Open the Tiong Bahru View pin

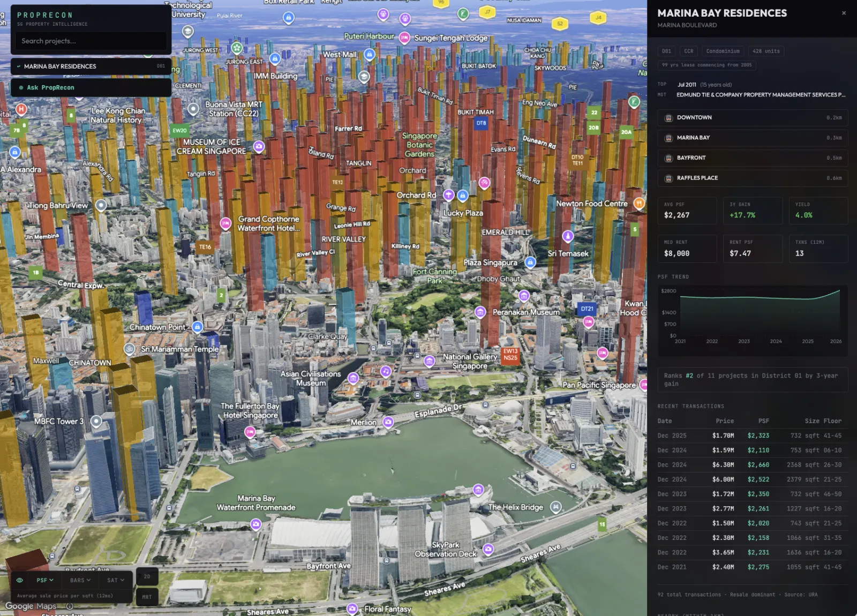pos(101,205)
